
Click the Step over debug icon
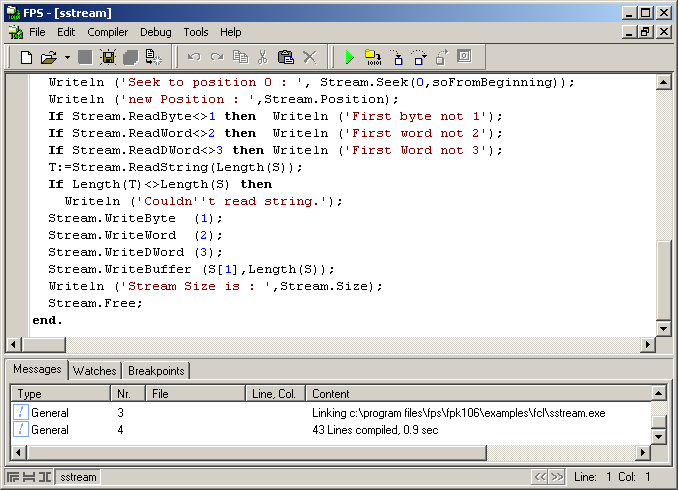point(418,57)
